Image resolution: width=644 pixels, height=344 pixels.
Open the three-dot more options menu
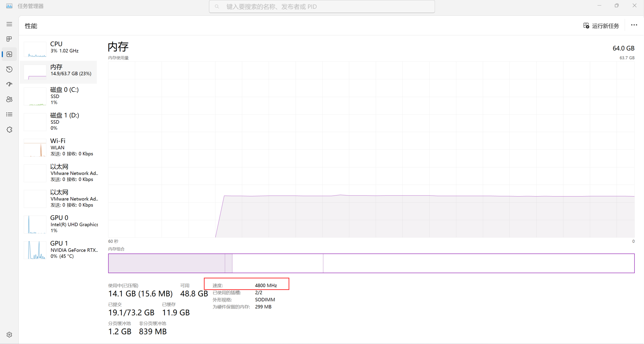tap(634, 25)
